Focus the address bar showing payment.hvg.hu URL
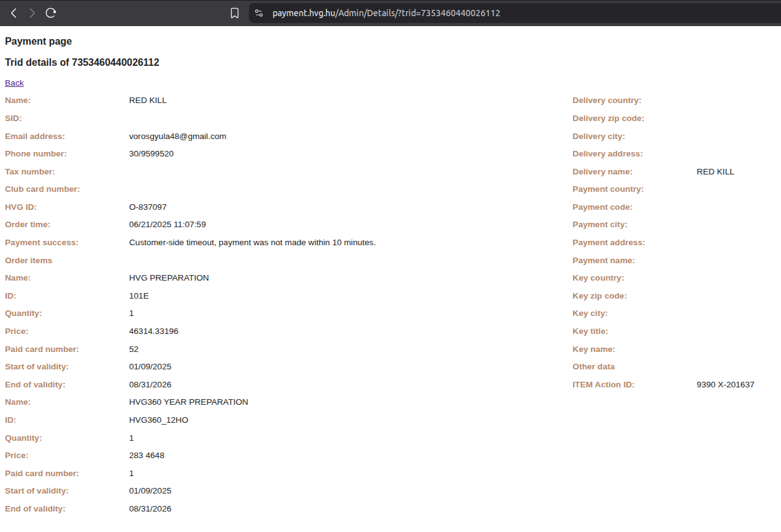The image size is (781, 532). (x=514, y=13)
